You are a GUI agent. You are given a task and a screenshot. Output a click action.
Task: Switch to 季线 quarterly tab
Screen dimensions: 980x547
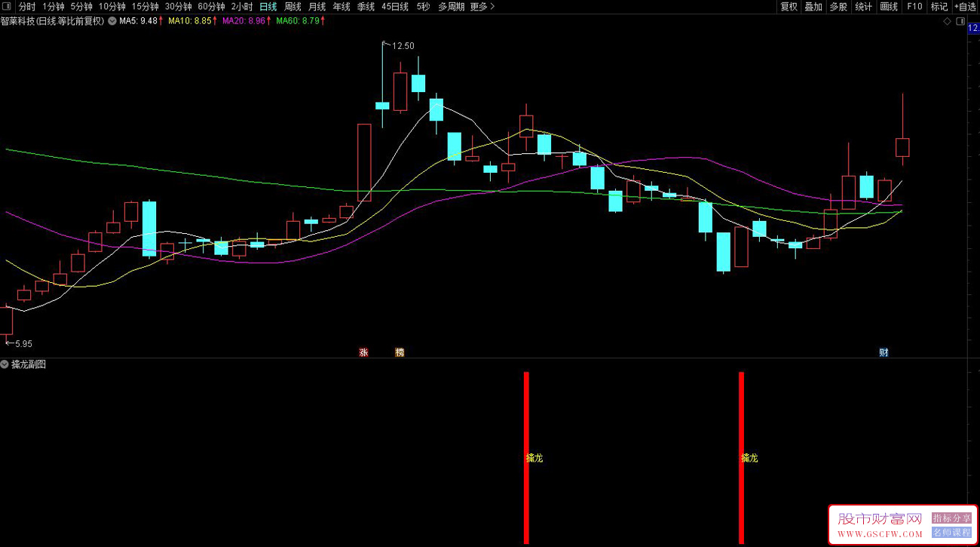366,7
